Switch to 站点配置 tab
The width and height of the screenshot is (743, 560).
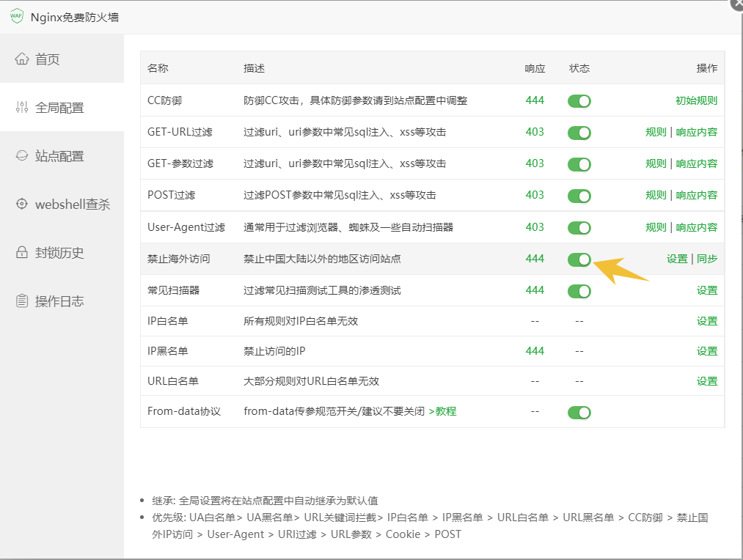coord(62,155)
